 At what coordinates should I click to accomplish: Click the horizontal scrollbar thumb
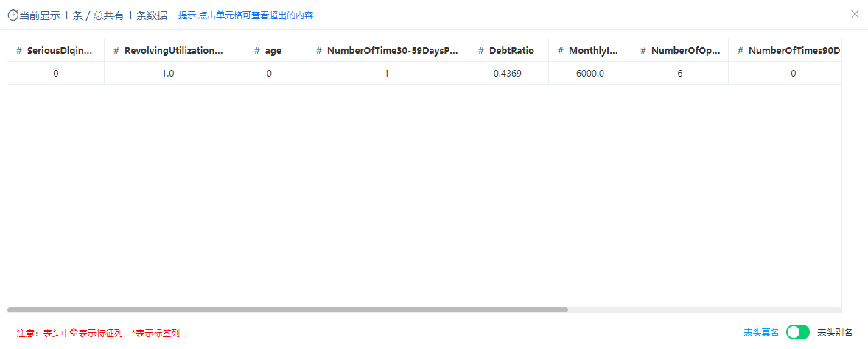tap(287, 310)
